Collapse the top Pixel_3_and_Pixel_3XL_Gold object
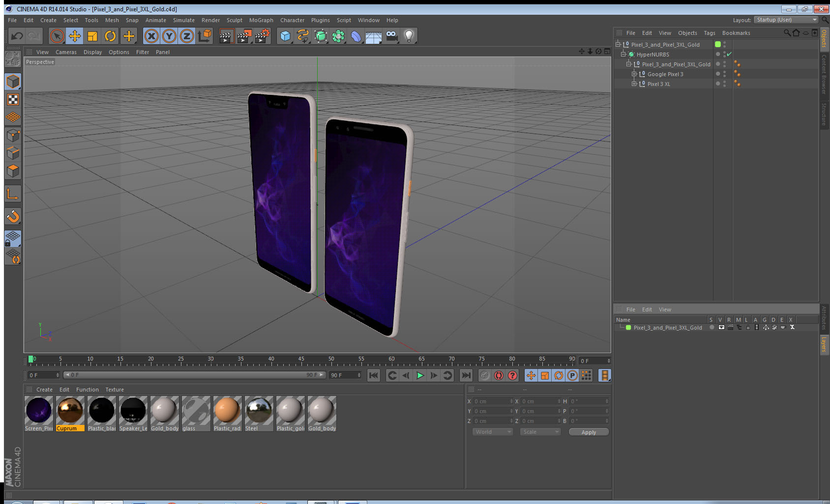Image resolution: width=830 pixels, height=504 pixels. pos(619,44)
